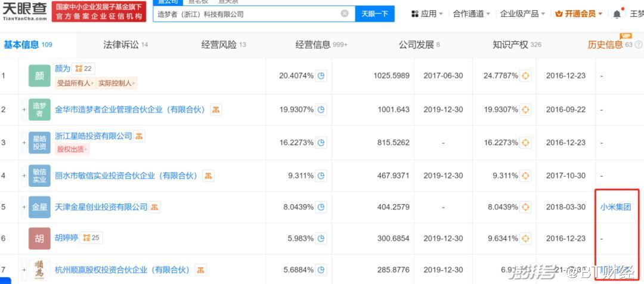Switch to the 法律诉讼 tab

pos(125,45)
